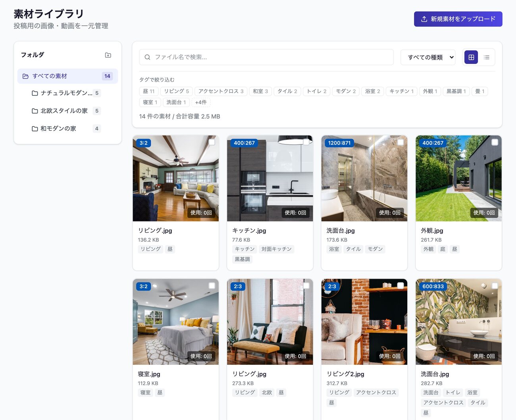Switch to list view

click(487, 57)
